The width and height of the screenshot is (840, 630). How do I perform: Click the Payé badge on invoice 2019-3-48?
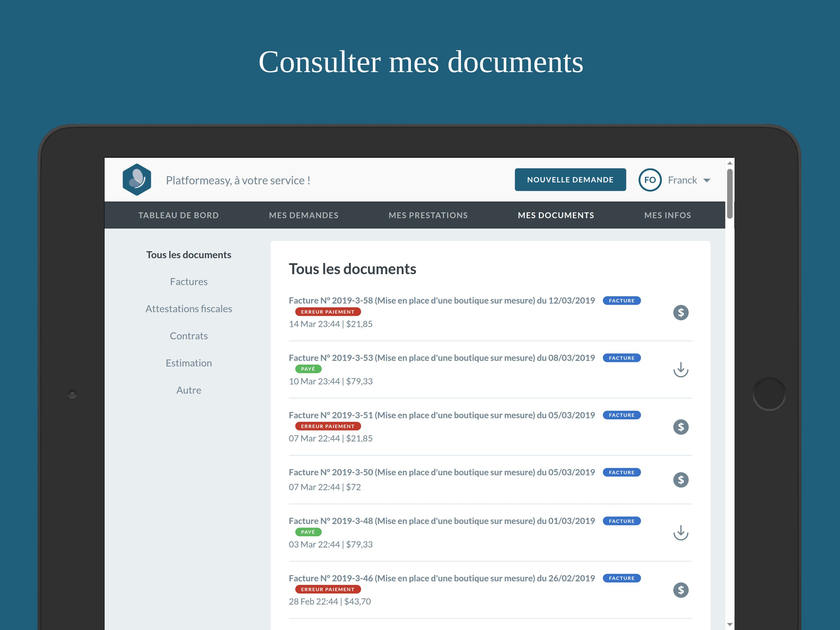pos(308,532)
